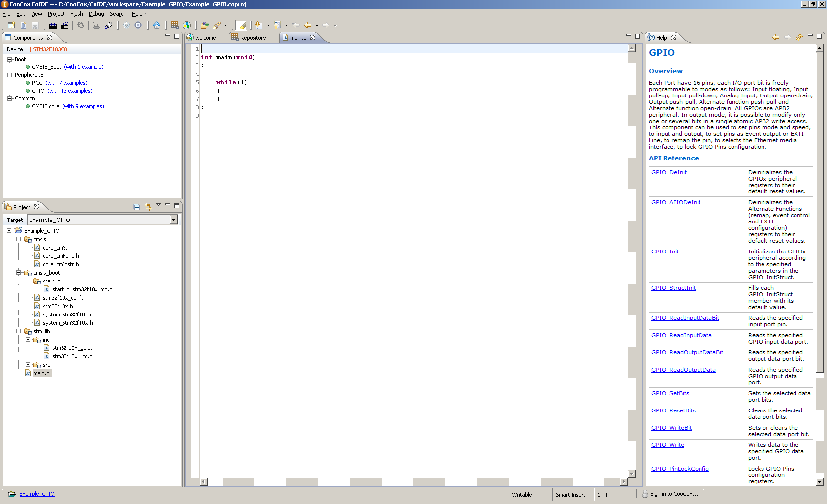This screenshot has width=827, height=504.
Task: Click the New Project toolbar icon
Action: click(11, 25)
